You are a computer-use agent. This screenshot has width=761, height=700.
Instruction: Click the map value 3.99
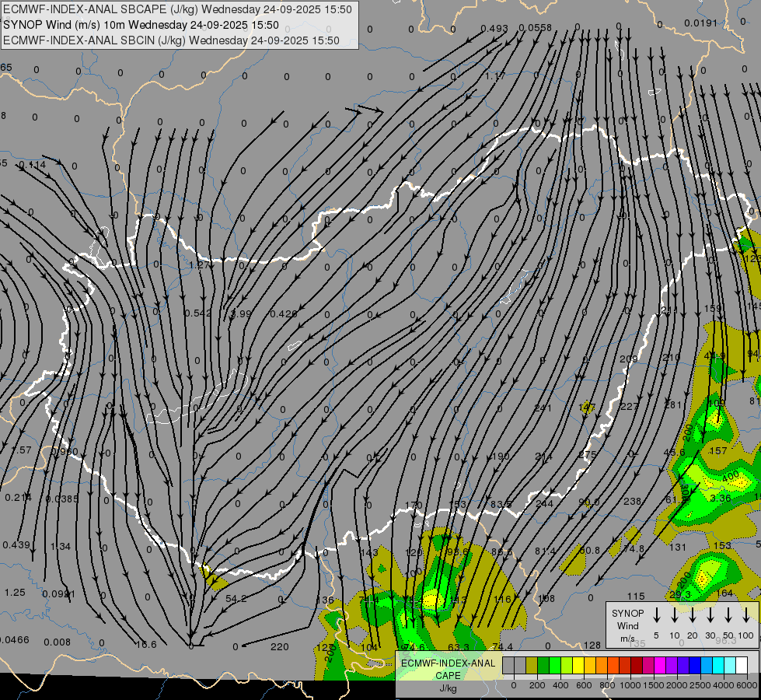[241, 313]
